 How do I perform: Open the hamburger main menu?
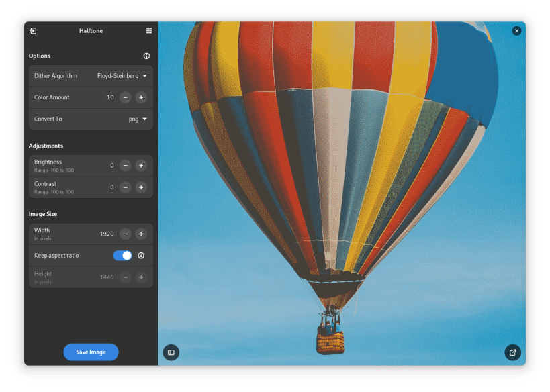click(149, 31)
